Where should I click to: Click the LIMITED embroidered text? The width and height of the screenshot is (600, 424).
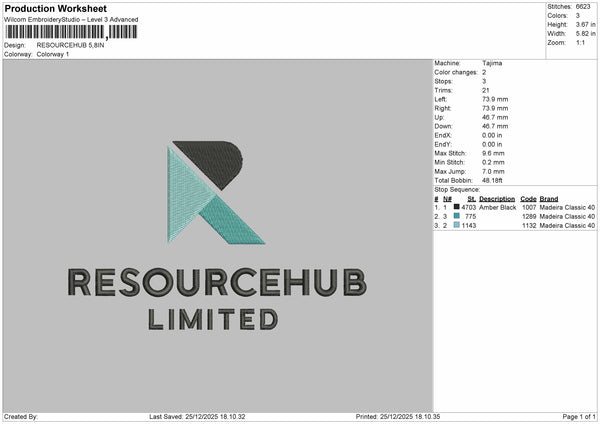213,320
